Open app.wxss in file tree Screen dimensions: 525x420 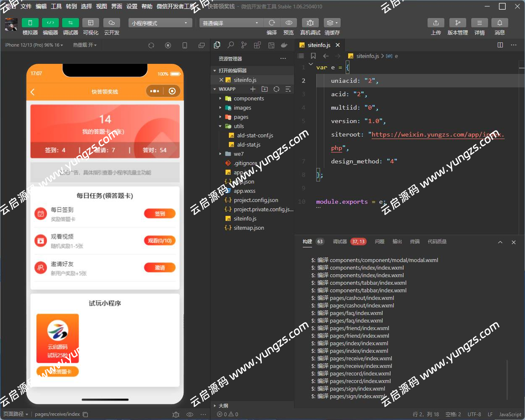[244, 191]
